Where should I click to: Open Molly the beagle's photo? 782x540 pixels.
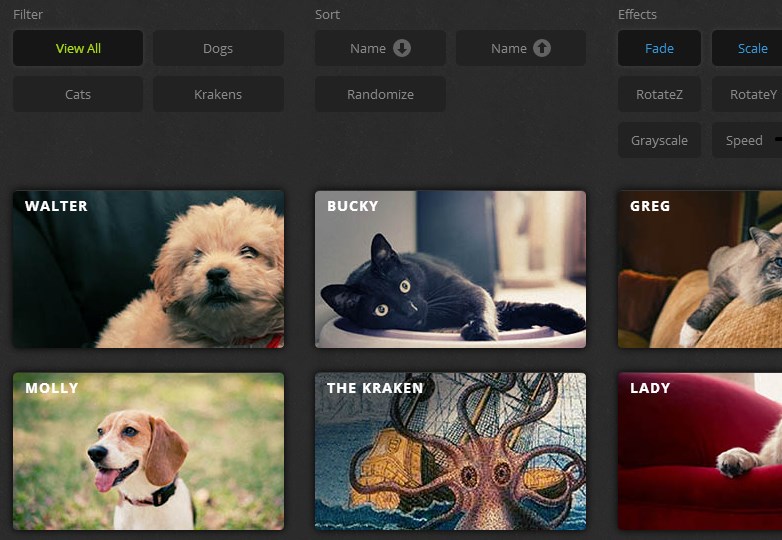(x=148, y=451)
